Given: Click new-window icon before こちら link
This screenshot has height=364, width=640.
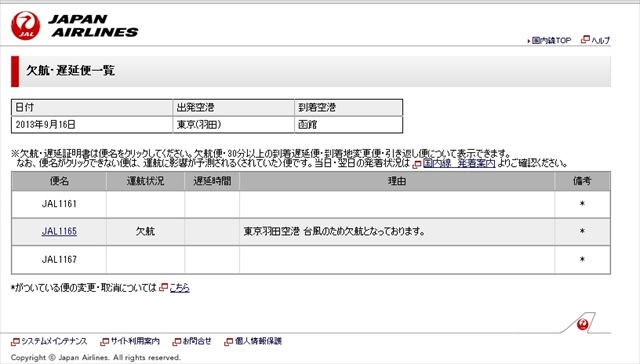Looking at the screenshot, I should [x=163, y=287].
